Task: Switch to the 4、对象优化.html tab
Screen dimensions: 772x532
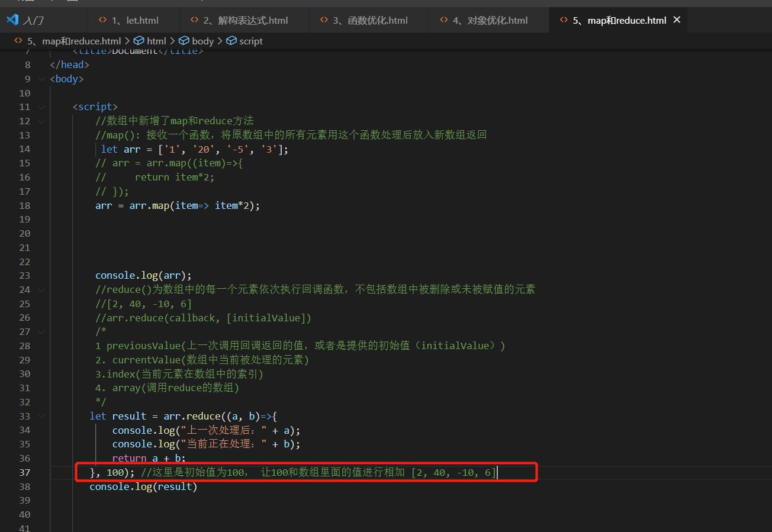Action: (489, 20)
